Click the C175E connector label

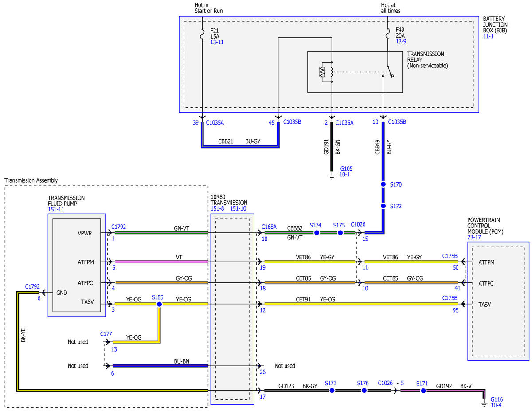click(x=450, y=299)
